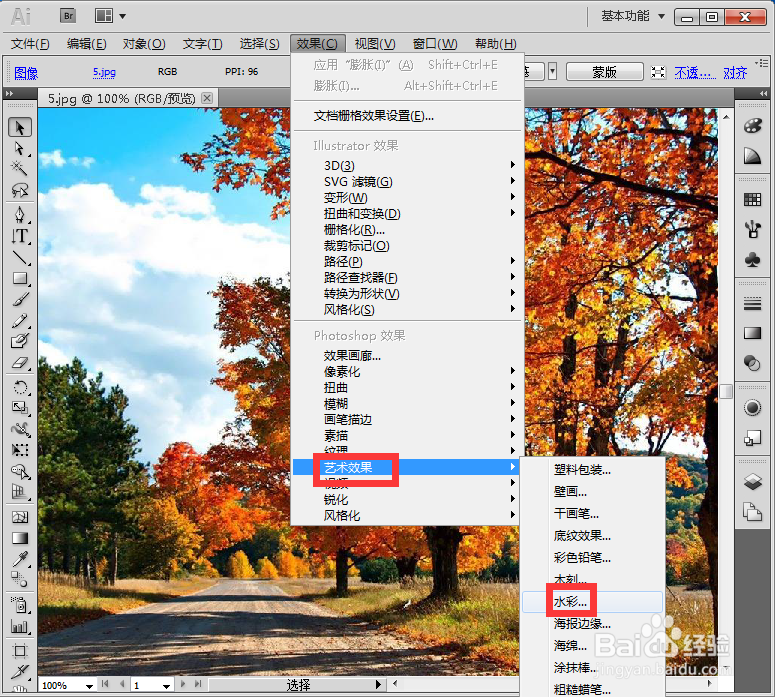775x697 pixels.
Task: Click the vertical scrollbar thumb of canvas
Action: click(726, 391)
